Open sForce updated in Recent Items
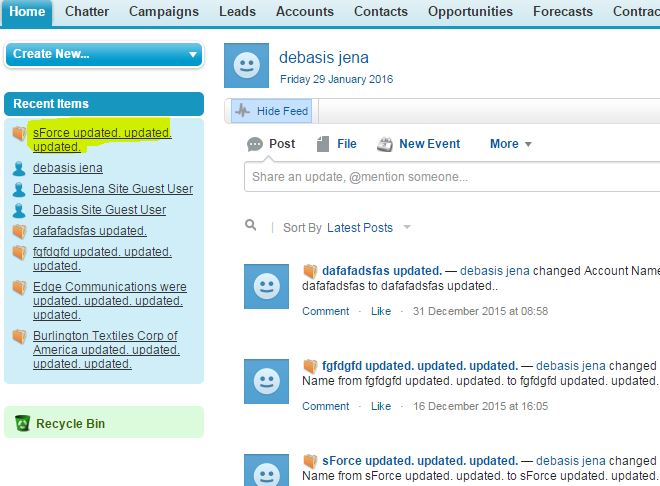Screen dimensions: 660x486 tap(102, 140)
